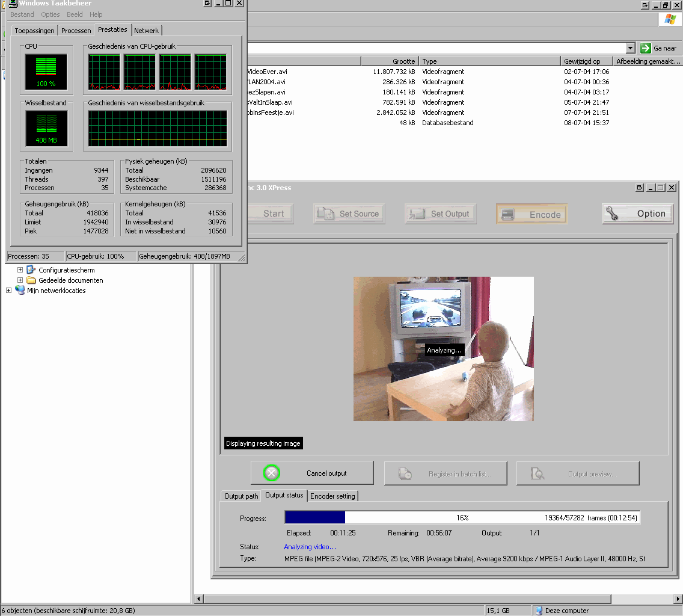Sort by the Grootte column header

(x=390, y=61)
